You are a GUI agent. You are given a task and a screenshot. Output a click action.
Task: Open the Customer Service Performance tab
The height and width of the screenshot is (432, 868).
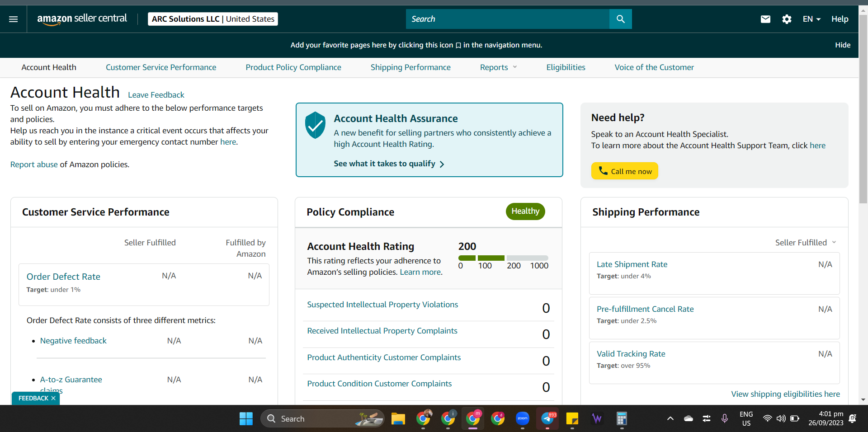click(x=161, y=67)
